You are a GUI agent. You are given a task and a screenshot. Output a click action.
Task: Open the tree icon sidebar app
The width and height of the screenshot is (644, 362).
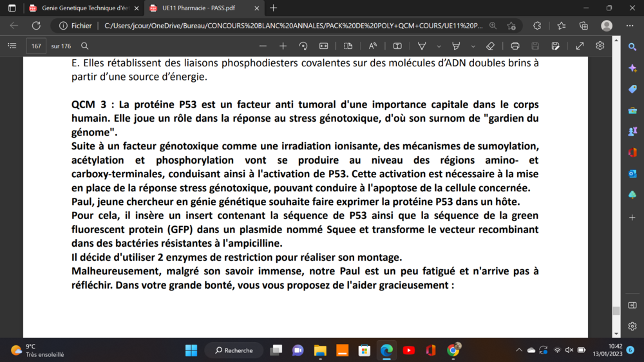[632, 195]
